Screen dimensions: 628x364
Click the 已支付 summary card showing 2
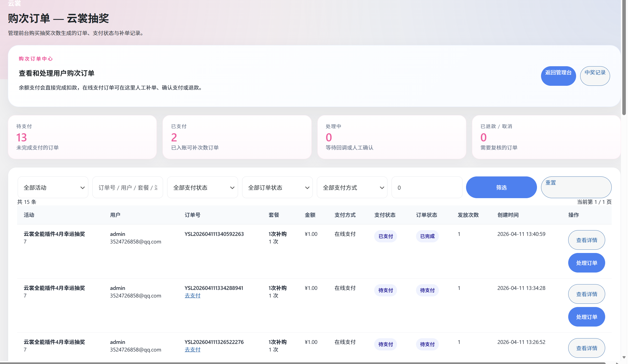[237, 137]
